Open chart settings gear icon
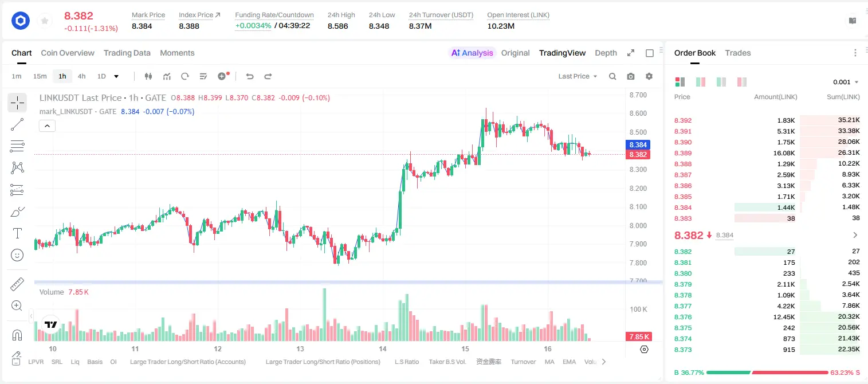This screenshot has height=384, width=868. pos(649,76)
